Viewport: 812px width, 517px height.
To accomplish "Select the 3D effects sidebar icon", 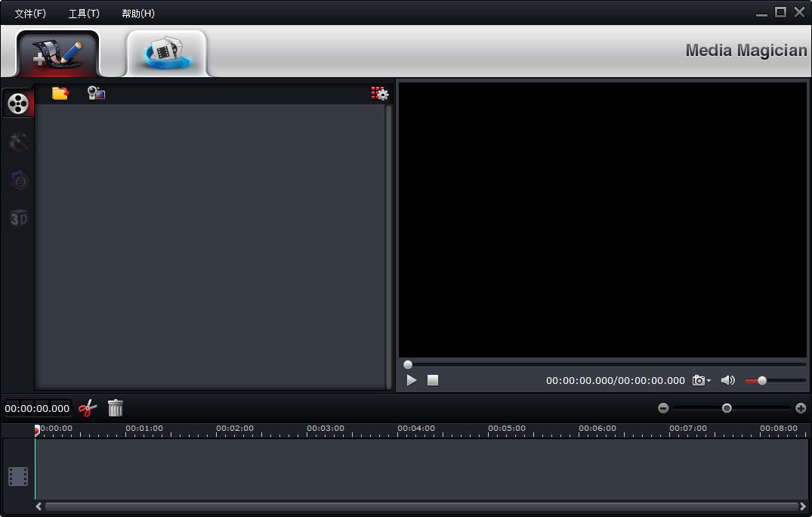I will 18,218.
